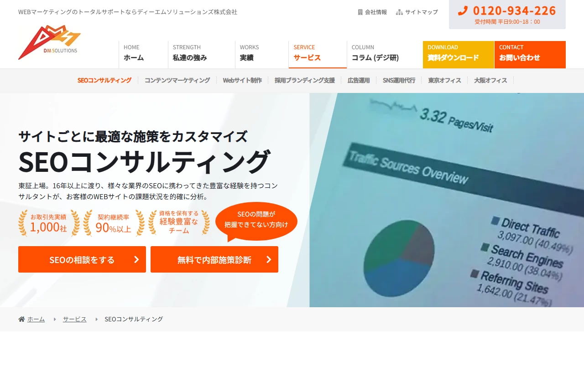Click the home icon in breadcrumb
The height and width of the screenshot is (392, 584).
(x=21, y=319)
